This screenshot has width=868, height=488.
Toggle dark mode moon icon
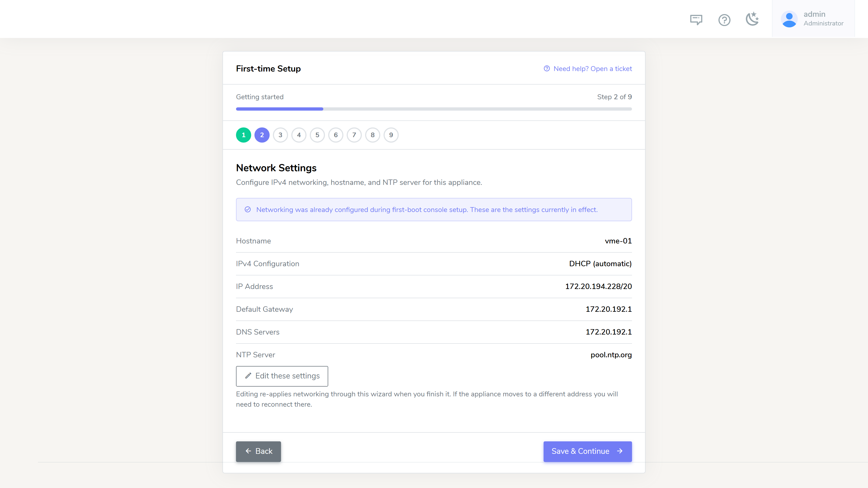point(752,19)
